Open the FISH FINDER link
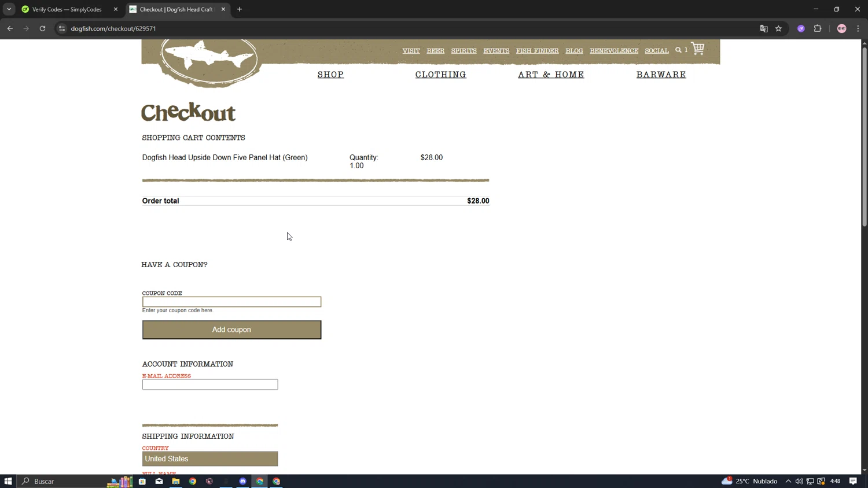The image size is (868, 488). [x=538, y=51]
